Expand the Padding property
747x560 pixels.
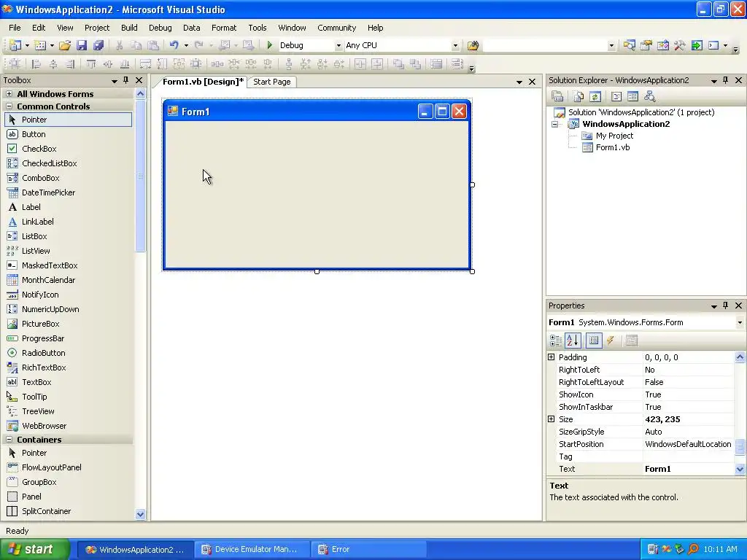point(551,357)
